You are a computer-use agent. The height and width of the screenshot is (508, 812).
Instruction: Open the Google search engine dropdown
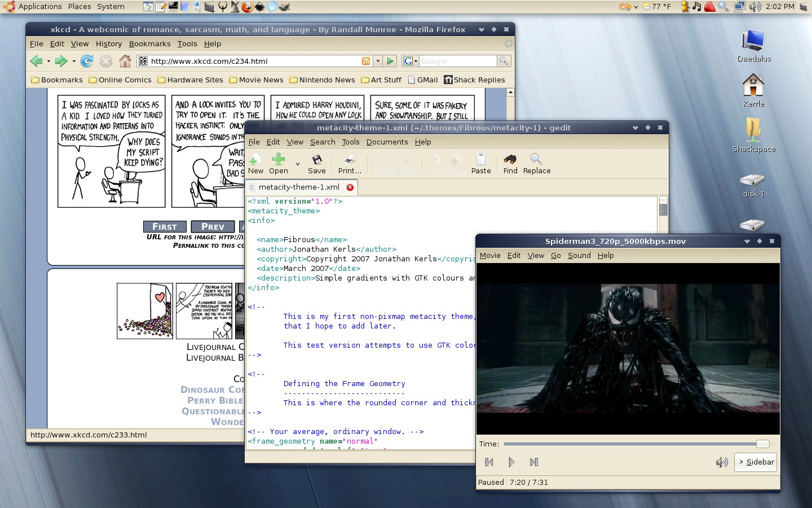[411, 61]
